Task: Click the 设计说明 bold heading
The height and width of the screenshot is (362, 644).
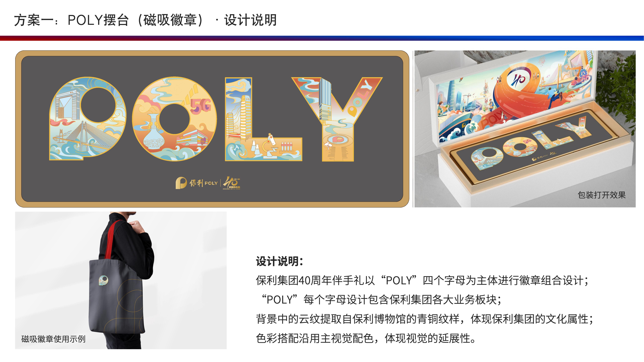Action: click(x=279, y=261)
